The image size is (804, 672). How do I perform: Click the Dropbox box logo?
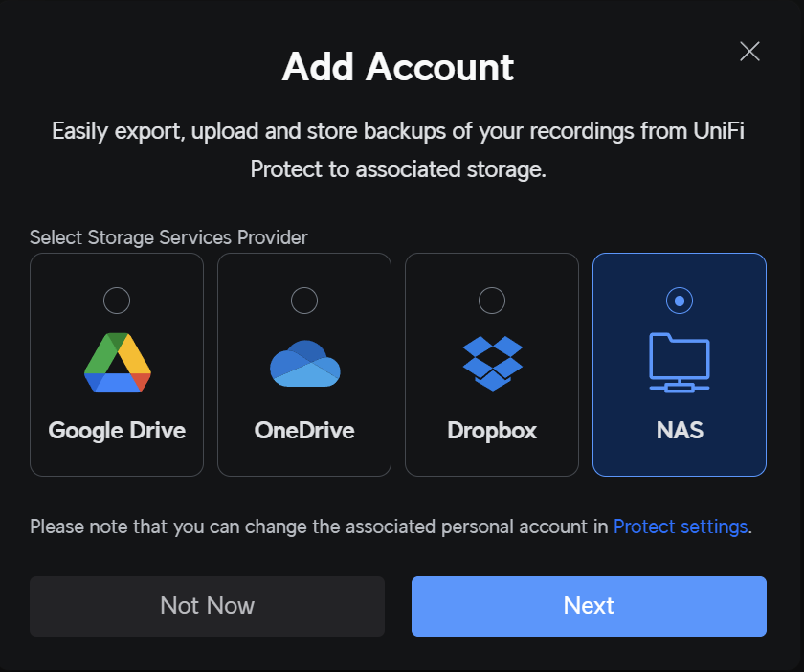coord(492,363)
